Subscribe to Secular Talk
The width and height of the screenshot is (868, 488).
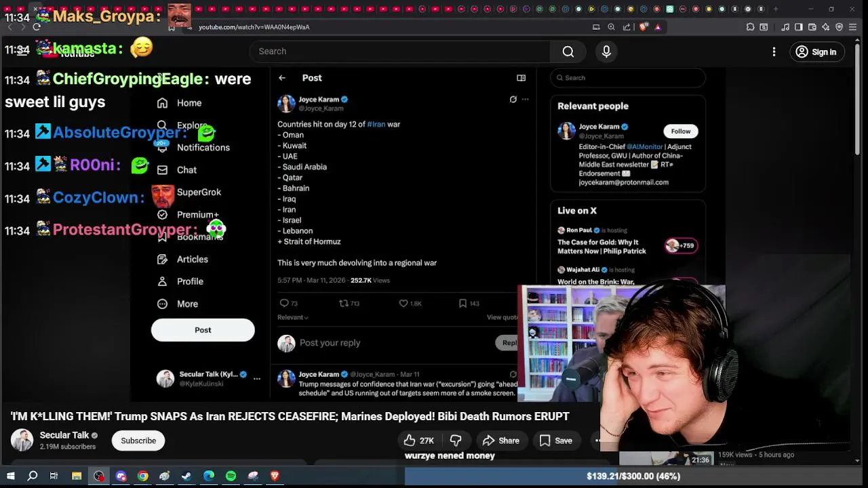[x=138, y=441]
